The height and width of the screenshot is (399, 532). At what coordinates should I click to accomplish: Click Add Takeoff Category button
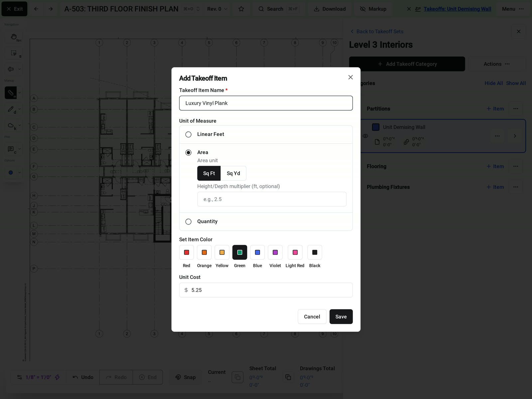[x=407, y=64]
